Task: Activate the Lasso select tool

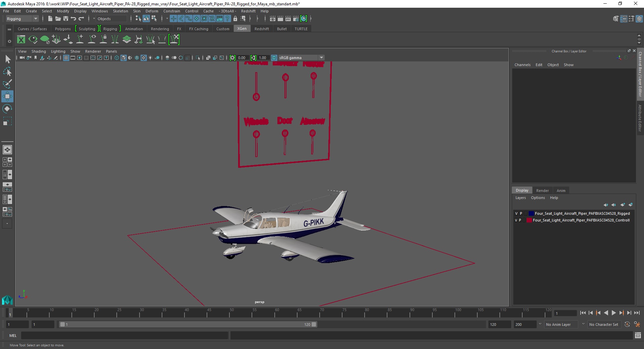Action: tap(7, 71)
